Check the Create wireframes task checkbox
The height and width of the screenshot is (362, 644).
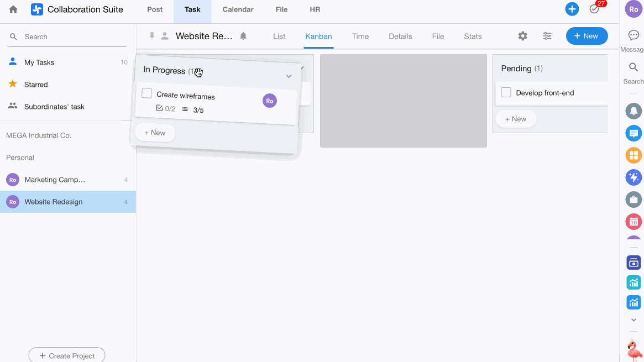(x=146, y=93)
